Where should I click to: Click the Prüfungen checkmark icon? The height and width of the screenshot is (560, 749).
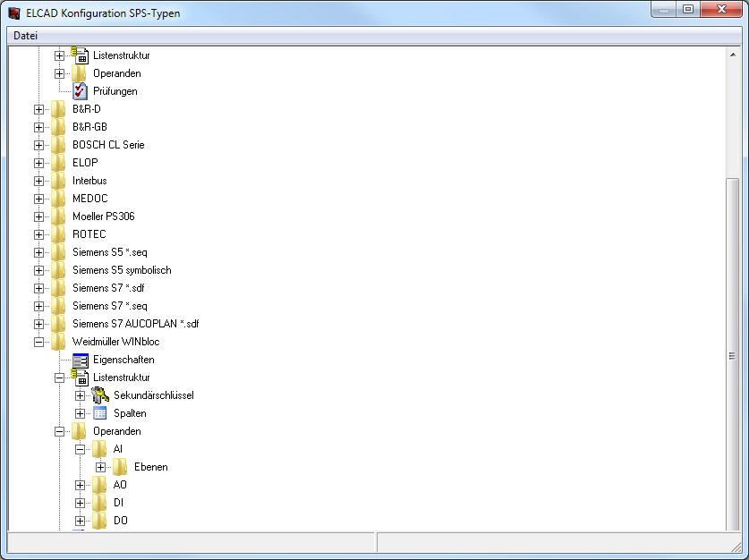point(80,91)
